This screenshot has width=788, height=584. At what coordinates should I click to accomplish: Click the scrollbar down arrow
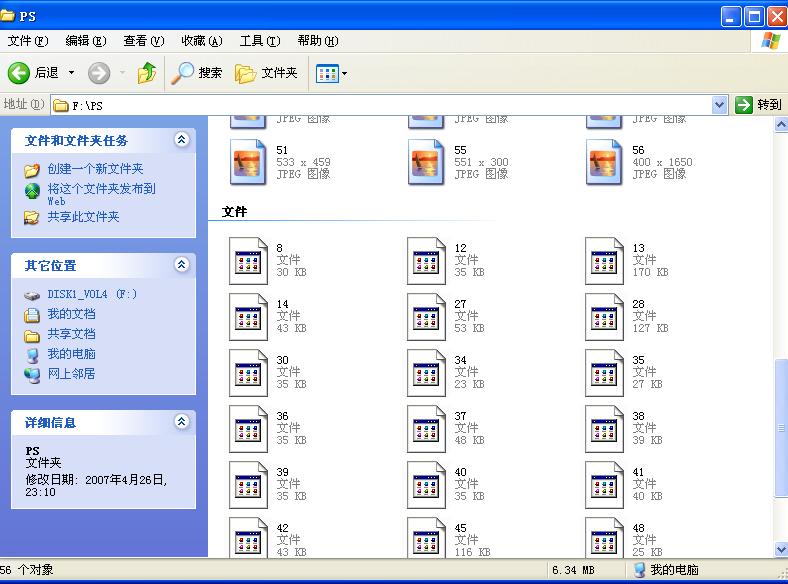[x=781, y=549]
